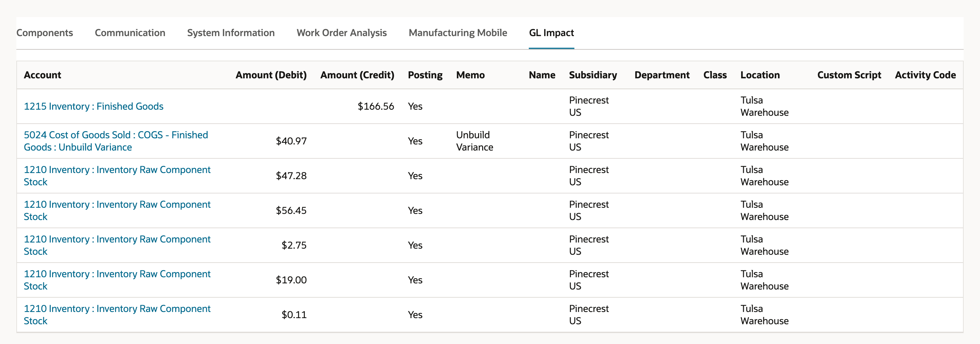Click the Location column header
The width and height of the screenshot is (980, 344).
click(x=760, y=75)
